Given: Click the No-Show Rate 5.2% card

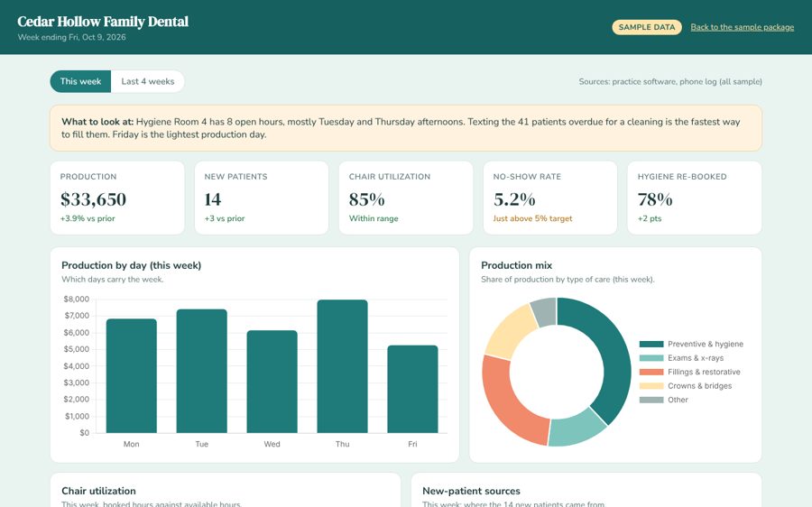Looking at the screenshot, I should [x=550, y=198].
